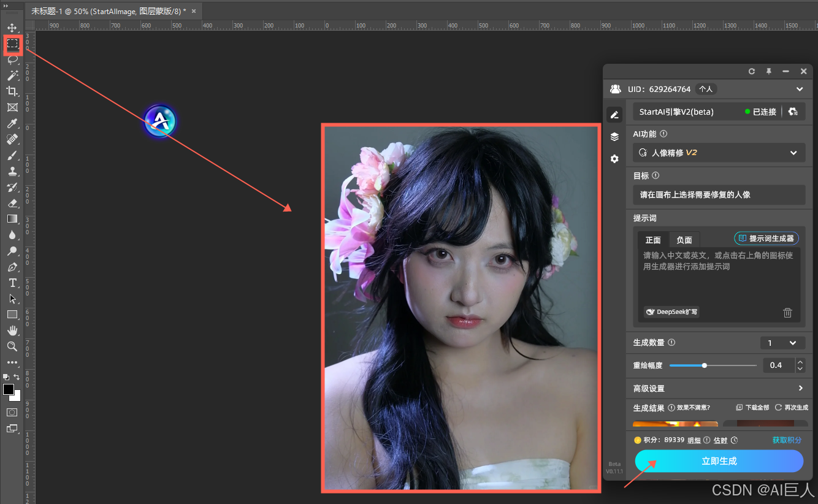The image size is (818, 504).
Task: Select the 未标题-1 document tab
Action: (114, 11)
